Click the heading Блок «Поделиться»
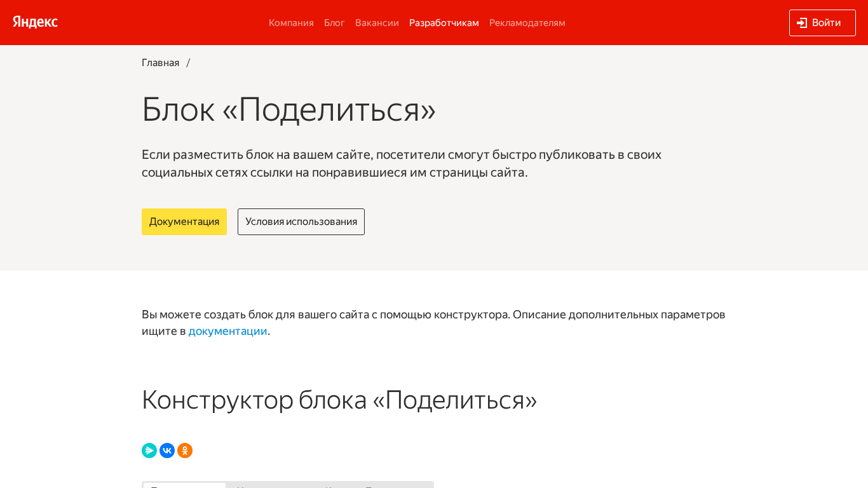Screen dimensions: 868x488 [289, 109]
